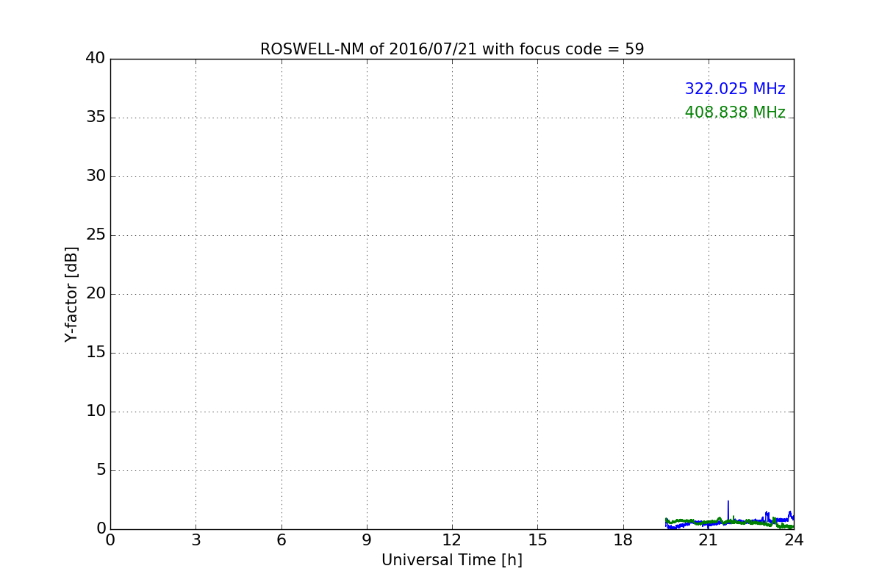The width and height of the screenshot is (882, 588).
Task: Click the x-axis tick label 9
Action: point(367,540)
